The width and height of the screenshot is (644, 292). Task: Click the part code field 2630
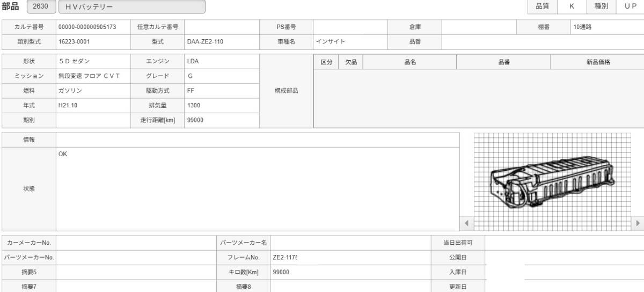(x=41, y=6)
